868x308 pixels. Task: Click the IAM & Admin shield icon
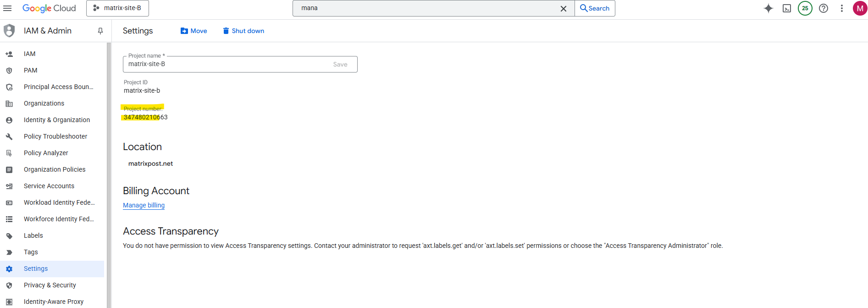pos(9,31)
